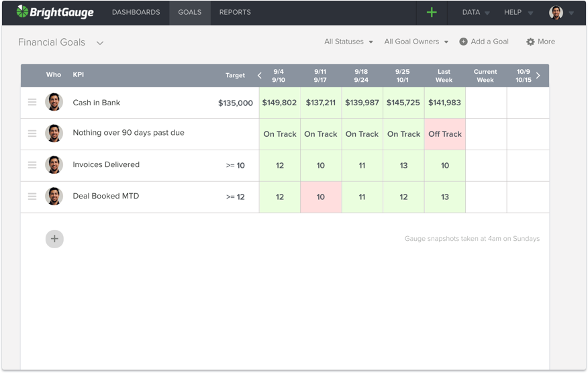
Task: Open the All Statuses filter
Action: pyautogui.click(x=348, y=42)
